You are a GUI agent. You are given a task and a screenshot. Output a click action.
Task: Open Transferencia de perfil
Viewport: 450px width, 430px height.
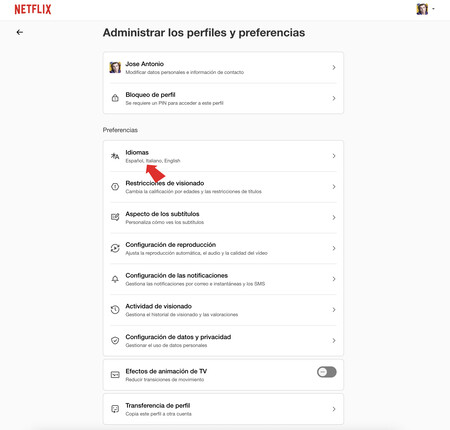point(223,409)
